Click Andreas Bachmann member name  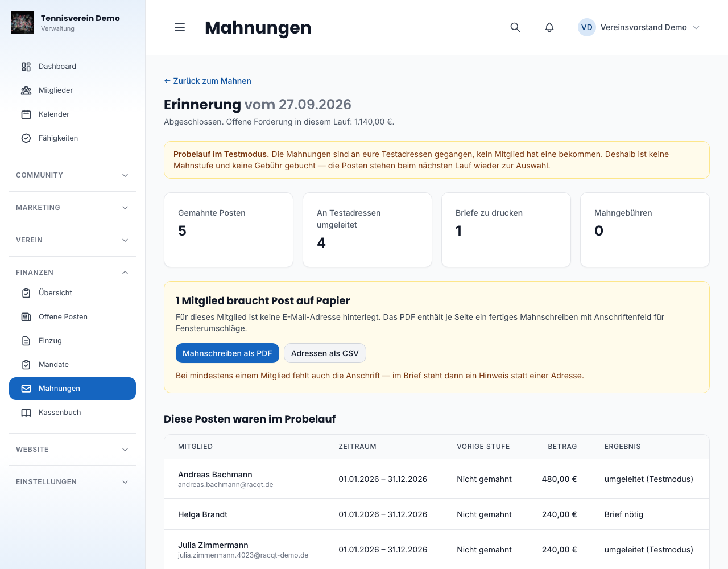(x=215, y=475)
